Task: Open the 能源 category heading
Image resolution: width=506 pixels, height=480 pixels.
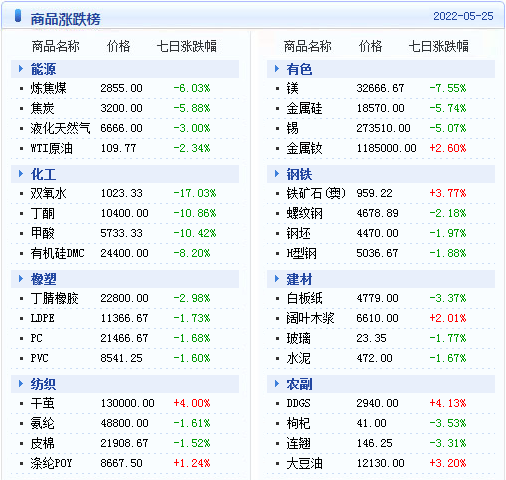Action: pyautogui.click(x=43, y=69)
